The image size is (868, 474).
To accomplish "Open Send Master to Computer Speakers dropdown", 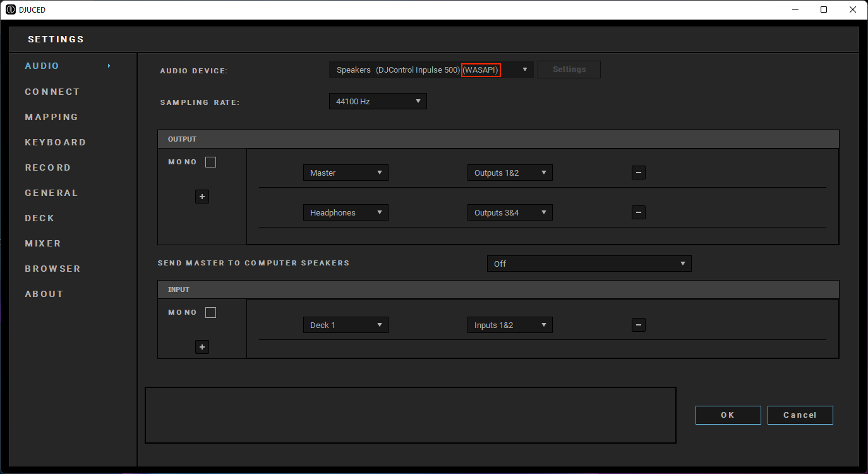I will click(x=589, y=264).
